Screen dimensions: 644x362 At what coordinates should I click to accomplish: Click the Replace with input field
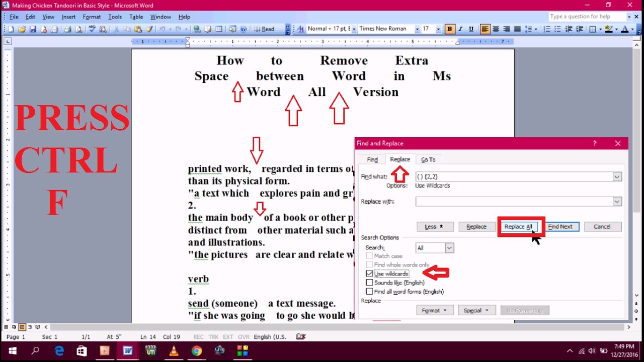coord(514,202)
